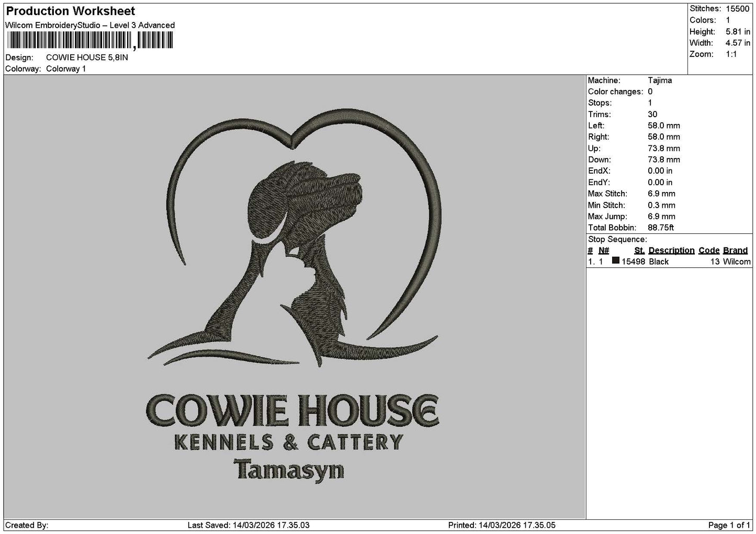Select stitch count 15498 in stop row
Screen dimensions: 756x534
tap(633, 262)
